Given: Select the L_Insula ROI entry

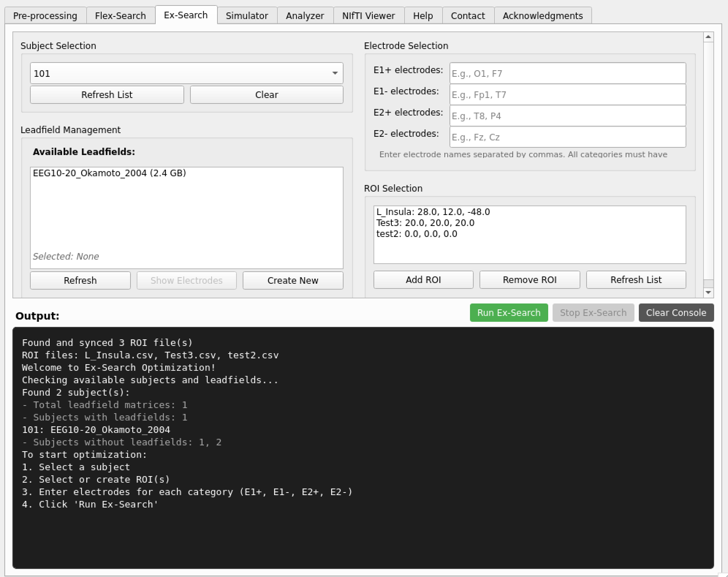Looking at the screenshot, I should (530, 212).
